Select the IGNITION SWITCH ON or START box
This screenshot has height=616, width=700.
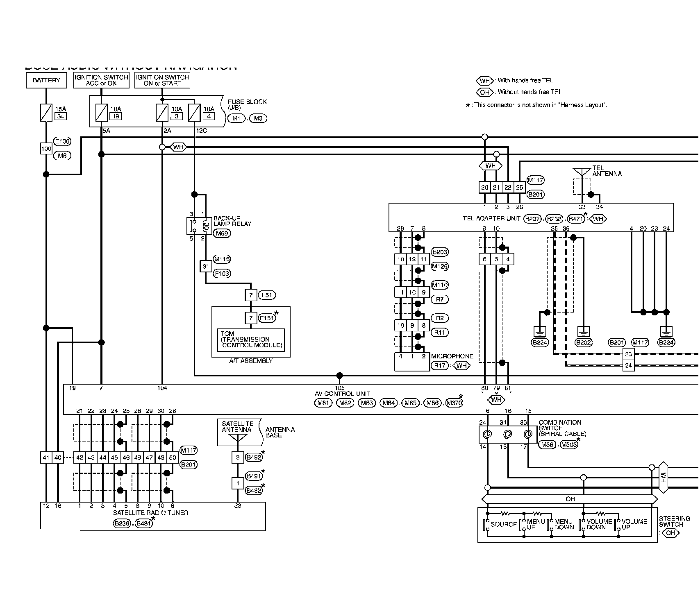click(162, 80)
